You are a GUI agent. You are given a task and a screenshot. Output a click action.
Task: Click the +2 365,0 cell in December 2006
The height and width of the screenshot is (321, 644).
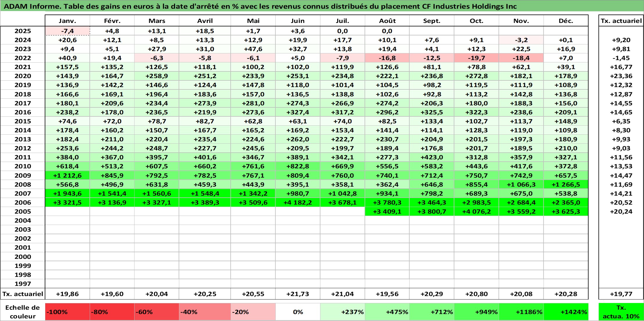[x=566, y=202]
